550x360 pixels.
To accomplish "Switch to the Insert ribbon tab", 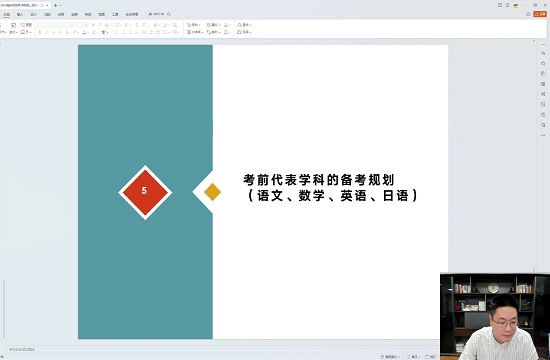I will coord(20,14).
